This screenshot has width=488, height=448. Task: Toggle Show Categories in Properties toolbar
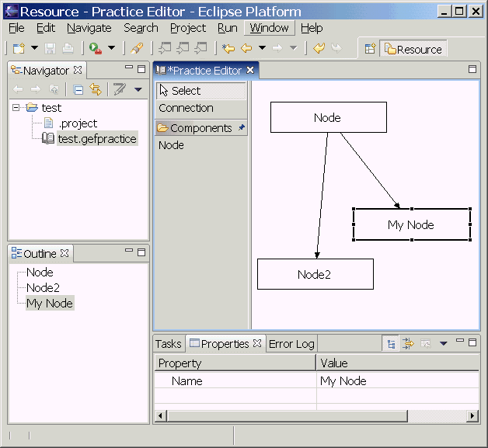[x=391, y=343]
